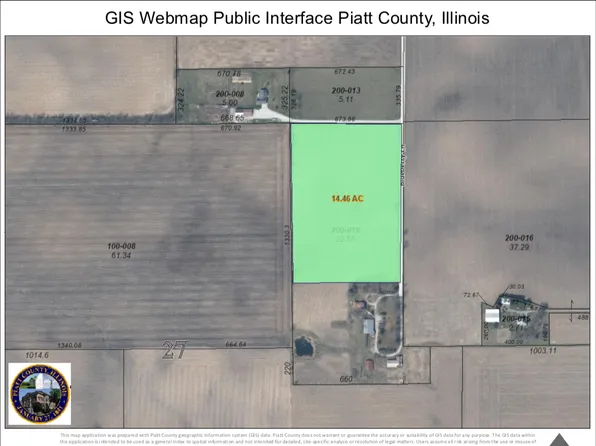
Task: Click the 673.86 dimension label
Action: pos(345,119)
